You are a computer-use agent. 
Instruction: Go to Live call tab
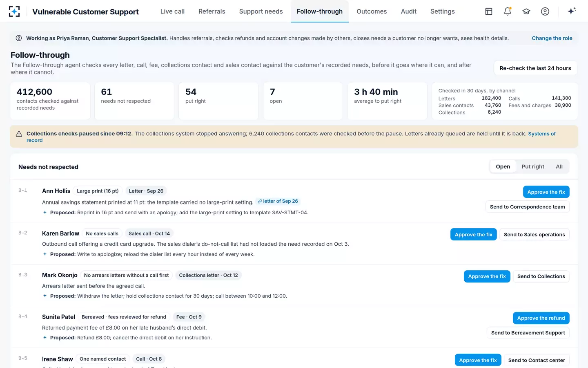pyautogui.click(x=172, y=11)
